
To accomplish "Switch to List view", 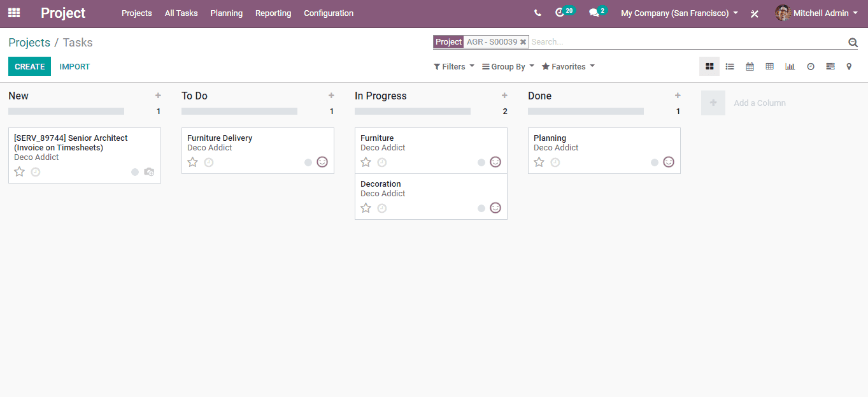I will click(730, 66).
